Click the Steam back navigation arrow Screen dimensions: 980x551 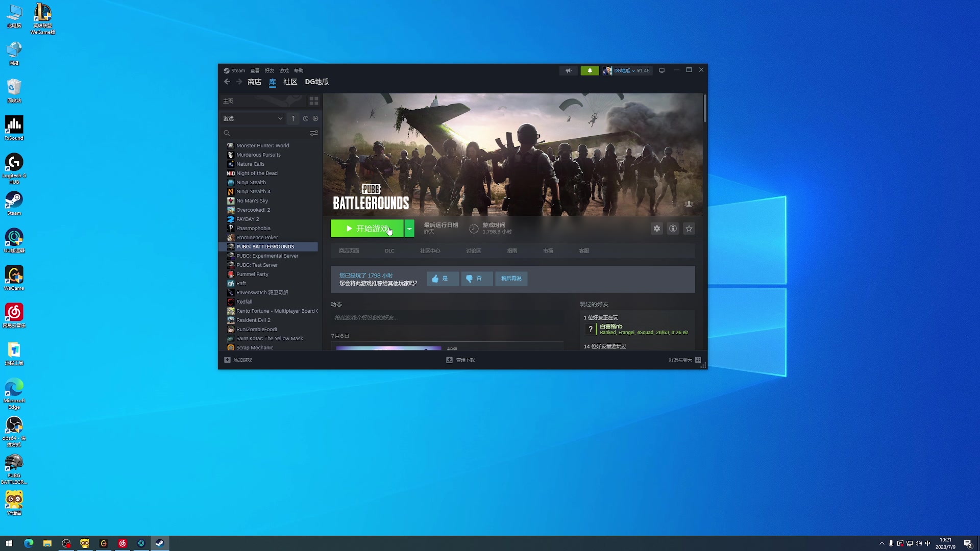(x=227, y=82)
